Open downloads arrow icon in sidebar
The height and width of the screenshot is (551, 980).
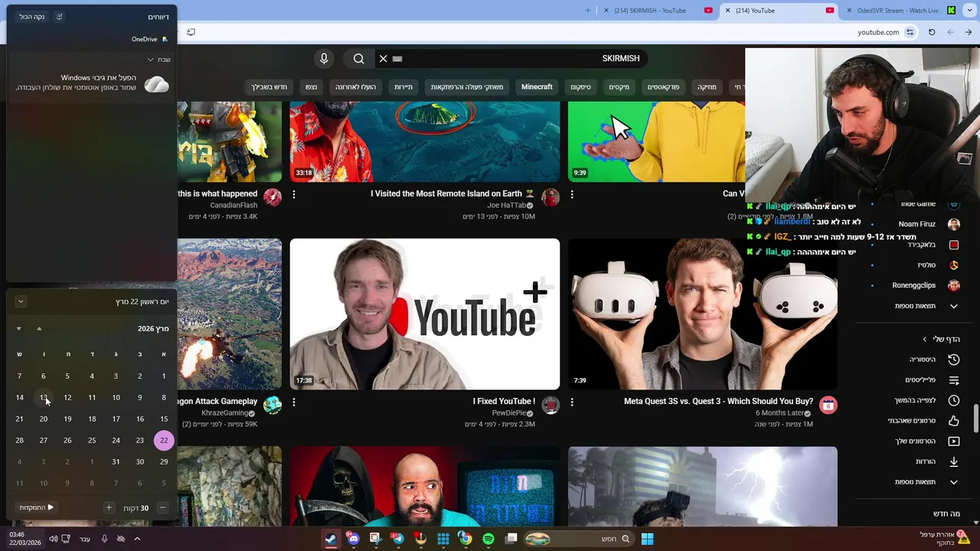pyautogui.click(x=953, y=461)
